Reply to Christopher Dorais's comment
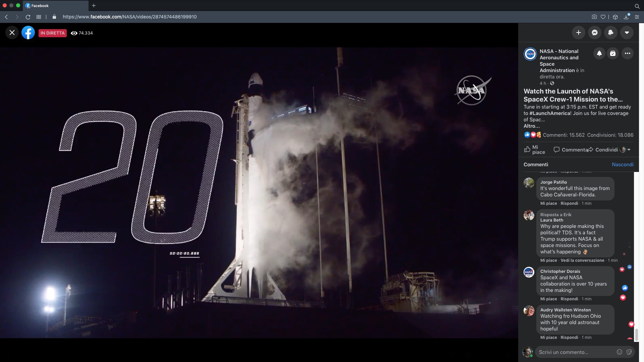The height and width of the screenshot is (362, 644). tap(569, 299)
